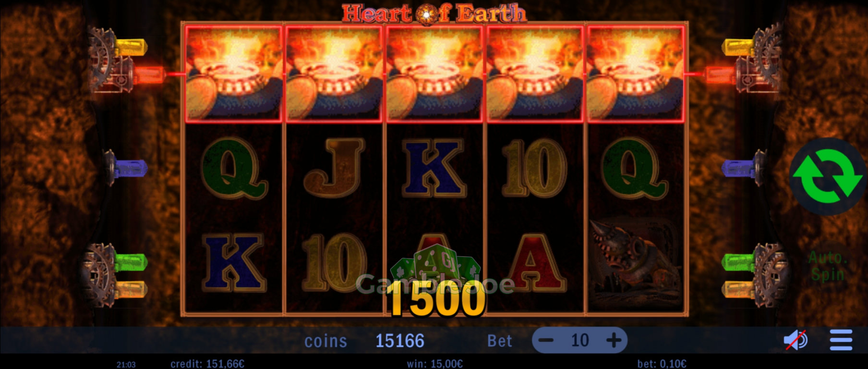Select the yellow crystal payline on the left
This screenshot has width=868, height=369.
click(x=131, y=47)
